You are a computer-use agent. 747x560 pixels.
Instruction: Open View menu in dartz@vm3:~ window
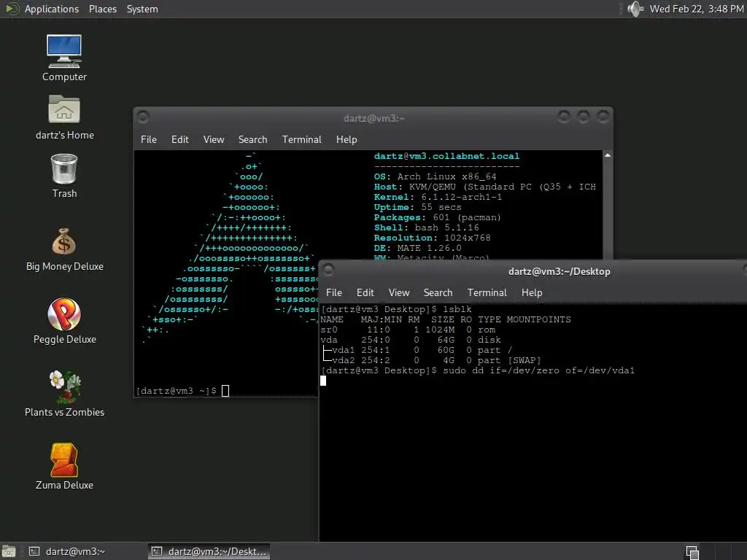click(x=214, y=139)
